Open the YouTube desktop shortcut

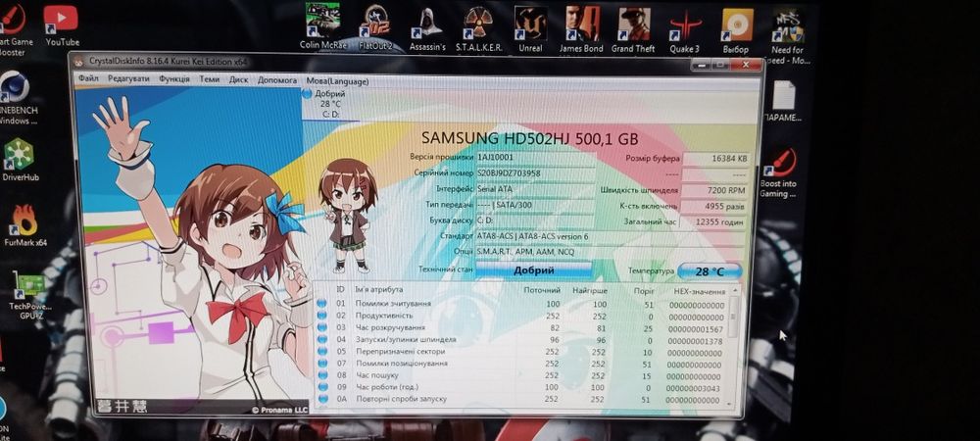coord(62,25)
